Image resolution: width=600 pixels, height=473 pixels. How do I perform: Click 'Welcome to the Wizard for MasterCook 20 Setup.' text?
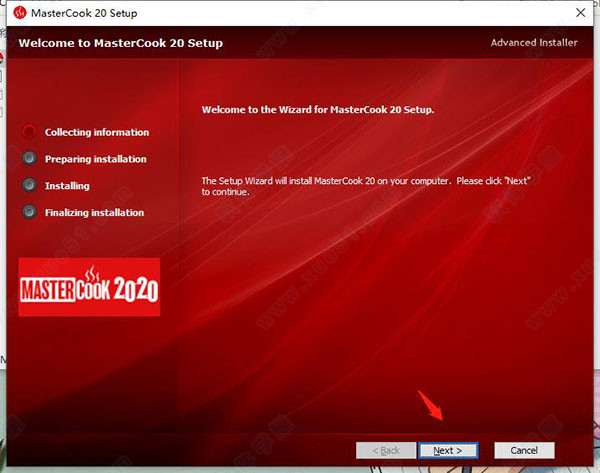318,110
